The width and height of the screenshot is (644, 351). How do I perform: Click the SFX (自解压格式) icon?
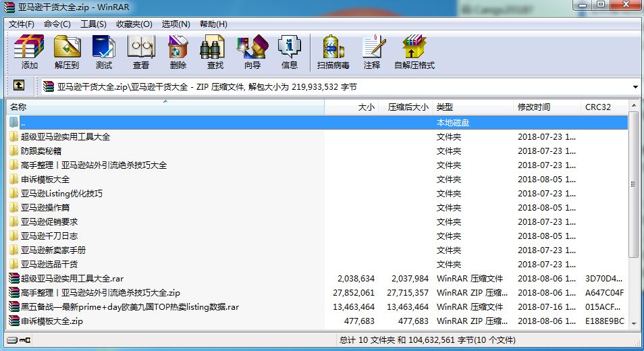[x=414, y=52]
